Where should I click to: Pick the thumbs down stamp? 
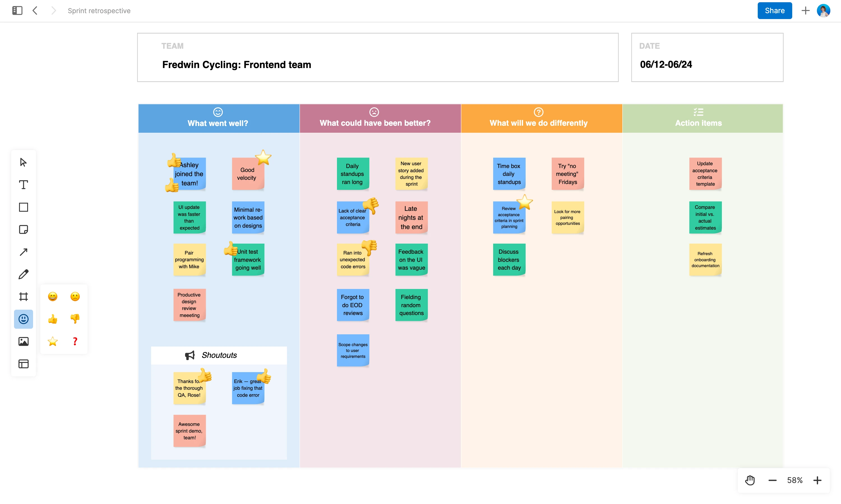pyautogui.click(x=75, y=319)
